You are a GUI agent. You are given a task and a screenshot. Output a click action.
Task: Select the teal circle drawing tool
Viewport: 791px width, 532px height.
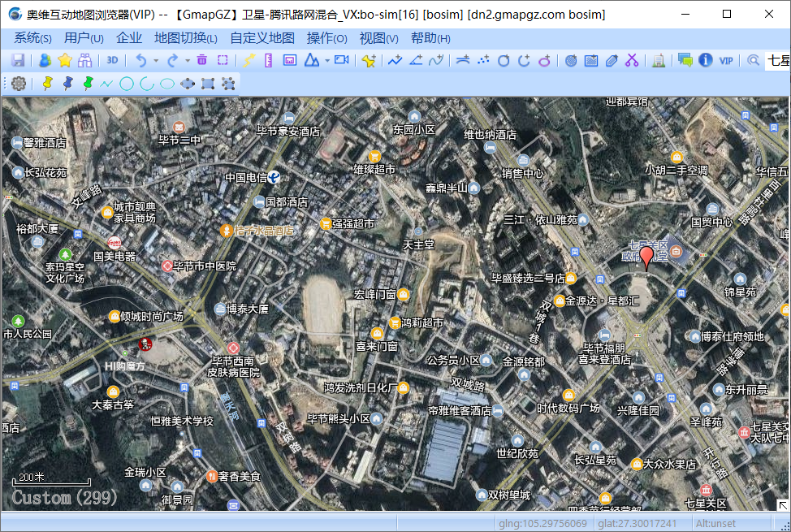[127, 84]
